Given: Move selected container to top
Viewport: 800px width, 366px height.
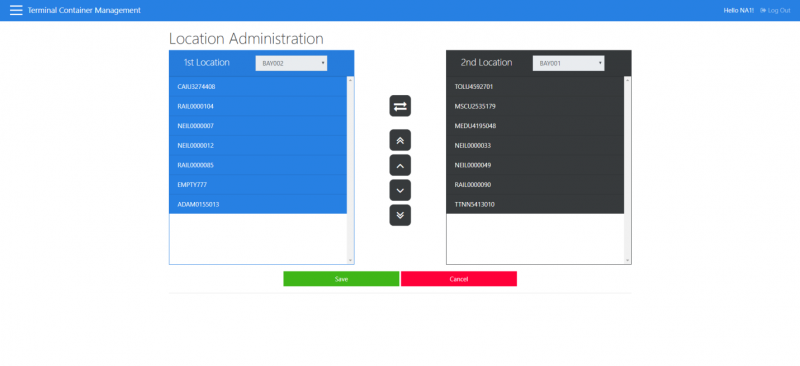Looking at the screenshot, I should (x=400, y=140).
